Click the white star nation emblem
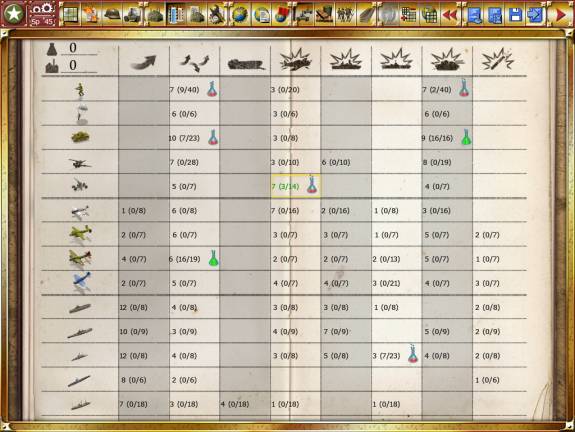Image resolution: width=575 pixels, height=432 pixels. pyautogui.click(x=14, y=14)
